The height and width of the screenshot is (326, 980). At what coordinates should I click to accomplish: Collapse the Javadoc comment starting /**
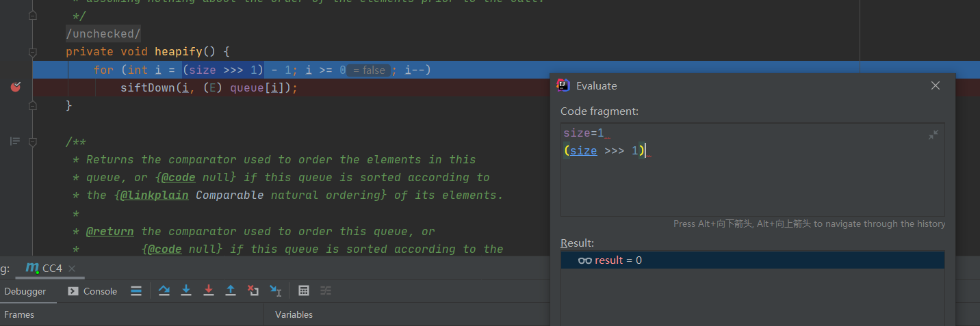tap(32, 141)
